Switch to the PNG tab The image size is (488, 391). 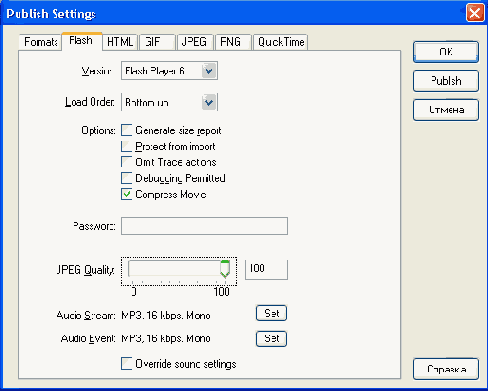(233, 42)
